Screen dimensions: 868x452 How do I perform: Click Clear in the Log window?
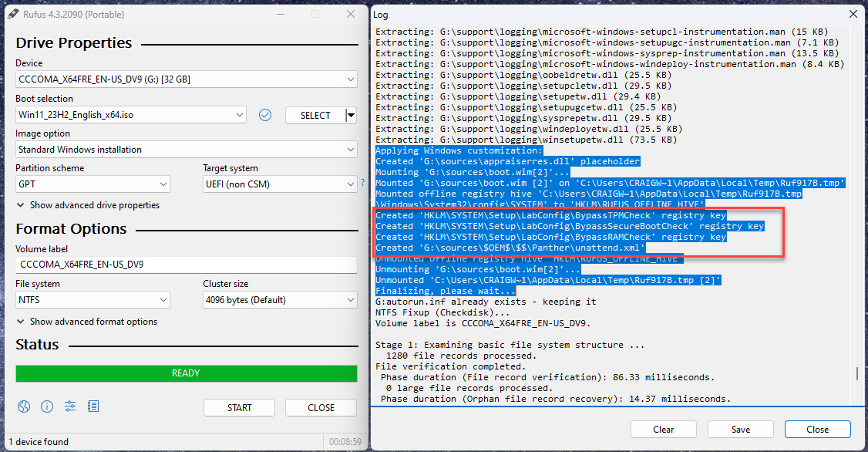663,429
